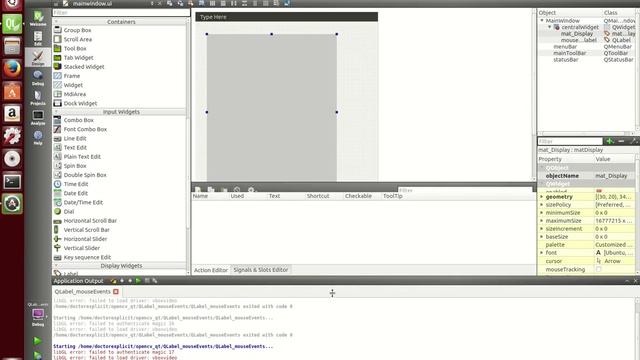The image size is (640, 360).
Task: Select the Scroll Area widget
Action: (x=78, y=39)
